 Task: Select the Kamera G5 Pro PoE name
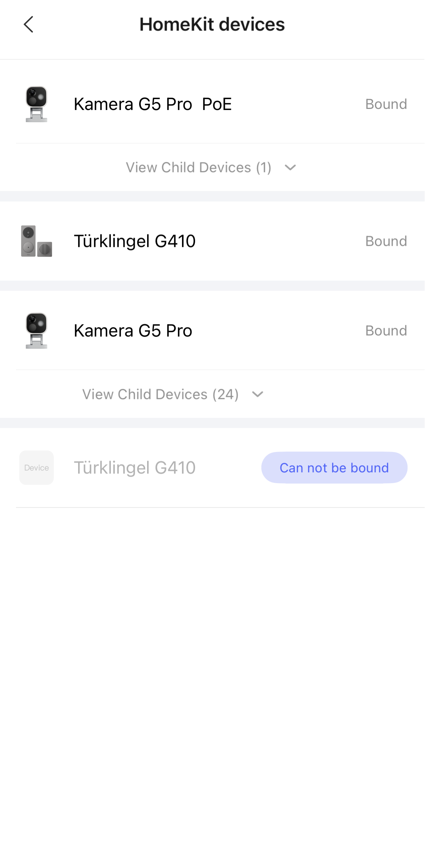(153, 104)
